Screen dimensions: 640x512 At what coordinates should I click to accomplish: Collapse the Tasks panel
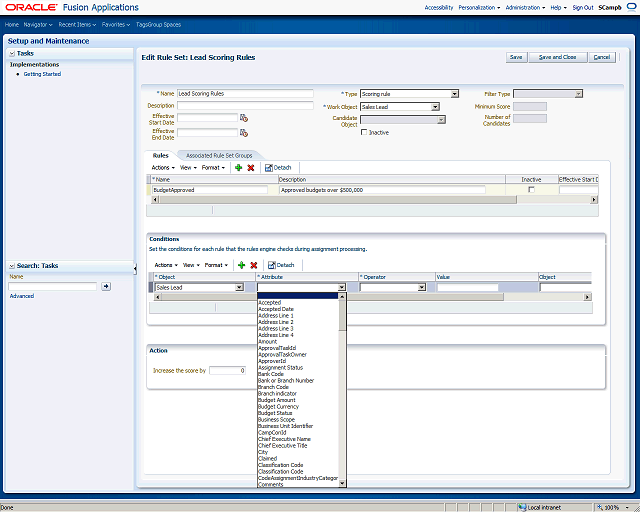click(x=12, y=53)
